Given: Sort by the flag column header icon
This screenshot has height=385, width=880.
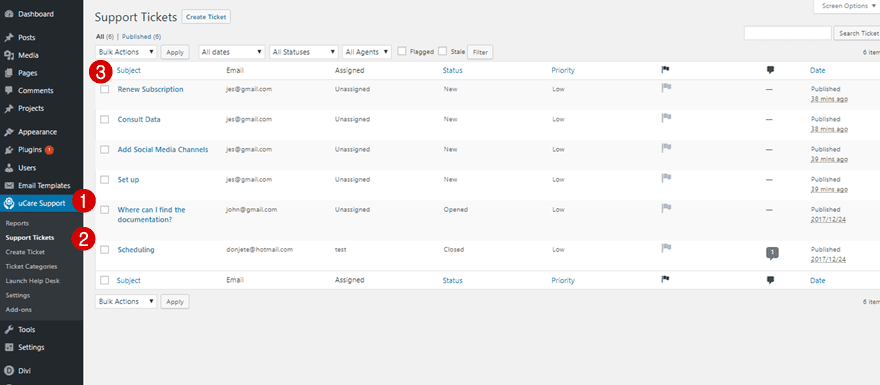Looking at the screenshot, I should 666,70.
